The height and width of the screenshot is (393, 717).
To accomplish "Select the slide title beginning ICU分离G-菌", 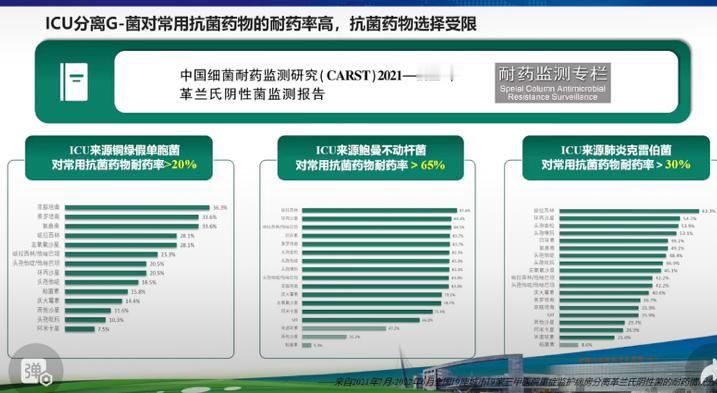I will 261,23.
